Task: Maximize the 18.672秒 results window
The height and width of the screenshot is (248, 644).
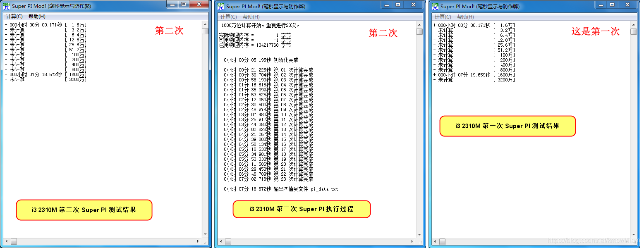Action: 184,4
